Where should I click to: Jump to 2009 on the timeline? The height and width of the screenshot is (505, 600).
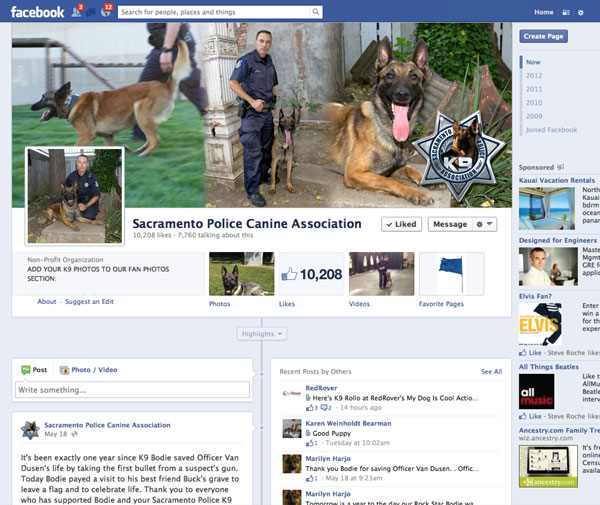534,116
